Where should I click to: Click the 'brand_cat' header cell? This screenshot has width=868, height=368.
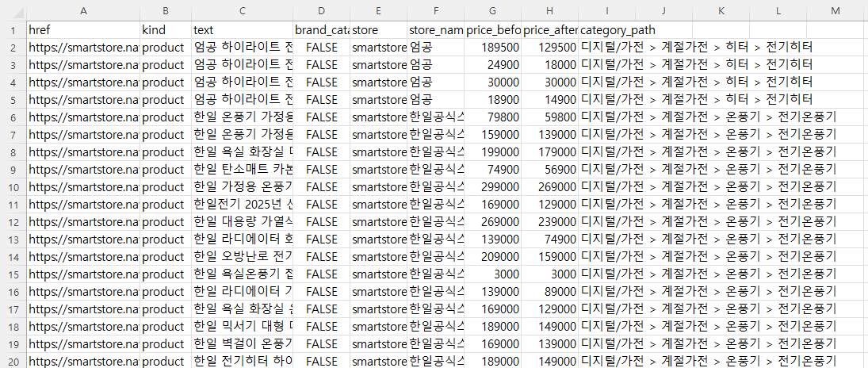(322, 29)
